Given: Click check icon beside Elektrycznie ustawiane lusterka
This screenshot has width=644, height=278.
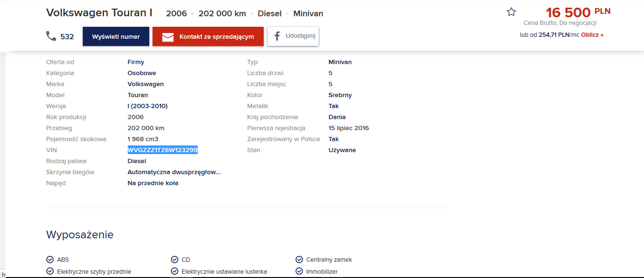Looking at the screenshot, I should pyautogui.click(x=174, y=271).
